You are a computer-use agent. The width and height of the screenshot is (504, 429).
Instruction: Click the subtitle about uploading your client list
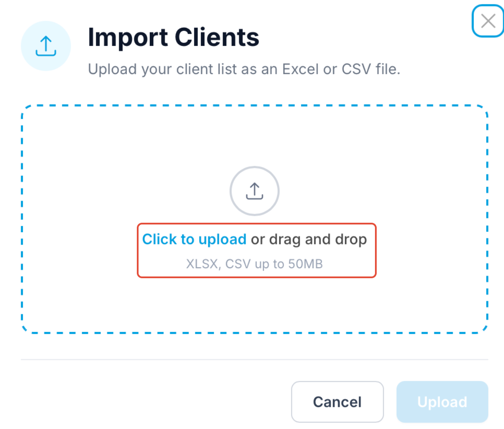(x=244, y=69)
